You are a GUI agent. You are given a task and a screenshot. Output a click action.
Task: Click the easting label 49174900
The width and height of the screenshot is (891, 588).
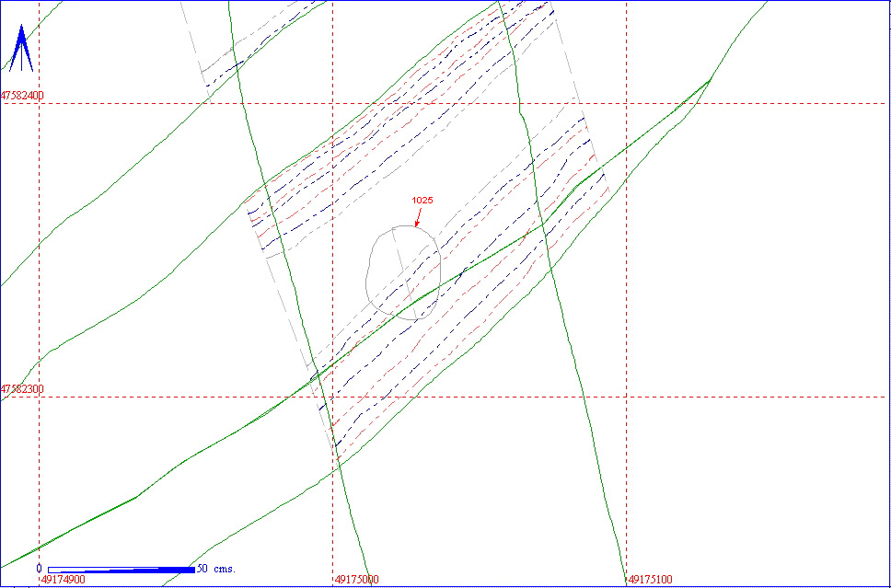pos(64,580)
